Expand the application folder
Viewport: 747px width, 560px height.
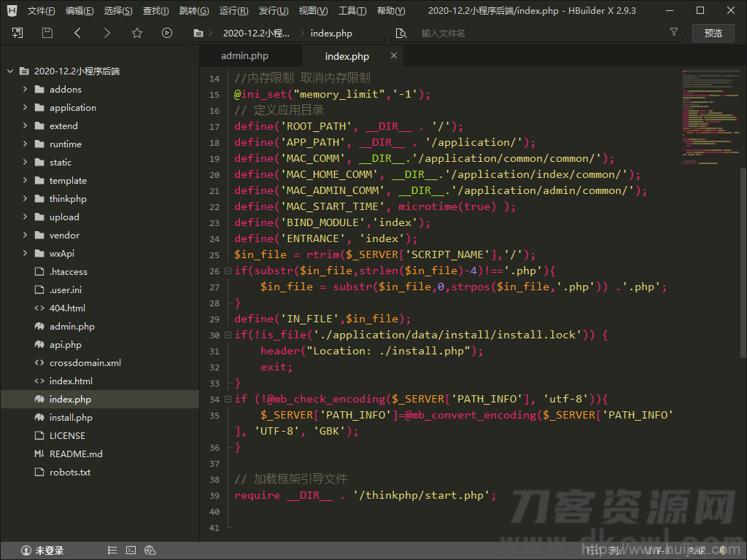(x=26, y=108)
